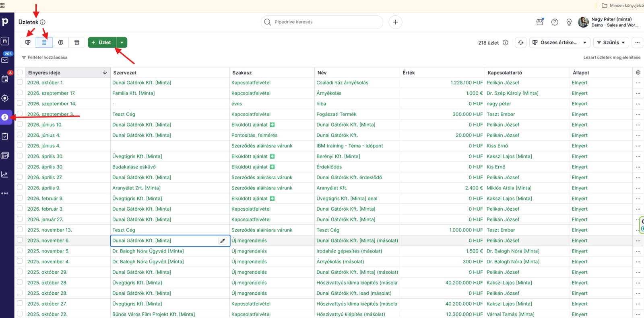
Task: Switch to pipeline kanban view icon
Action: click(28, 42)
